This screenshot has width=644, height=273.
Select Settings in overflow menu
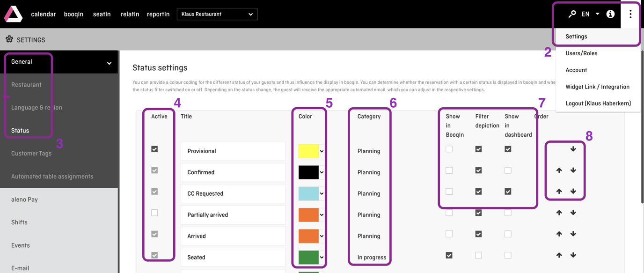tap(598, 37)
